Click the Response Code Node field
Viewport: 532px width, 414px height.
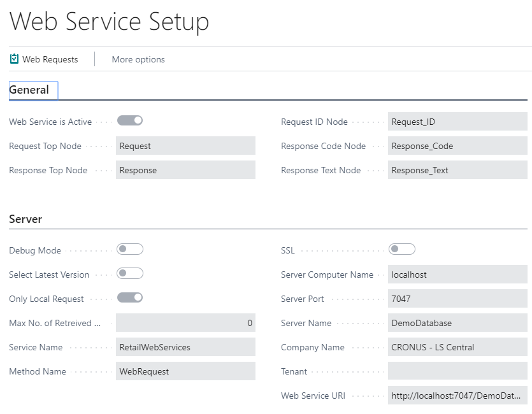pos(457,146)
